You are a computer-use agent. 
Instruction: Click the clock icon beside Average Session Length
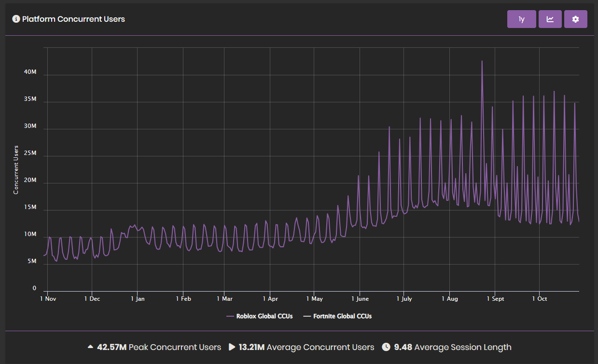(x=386, y=347)
